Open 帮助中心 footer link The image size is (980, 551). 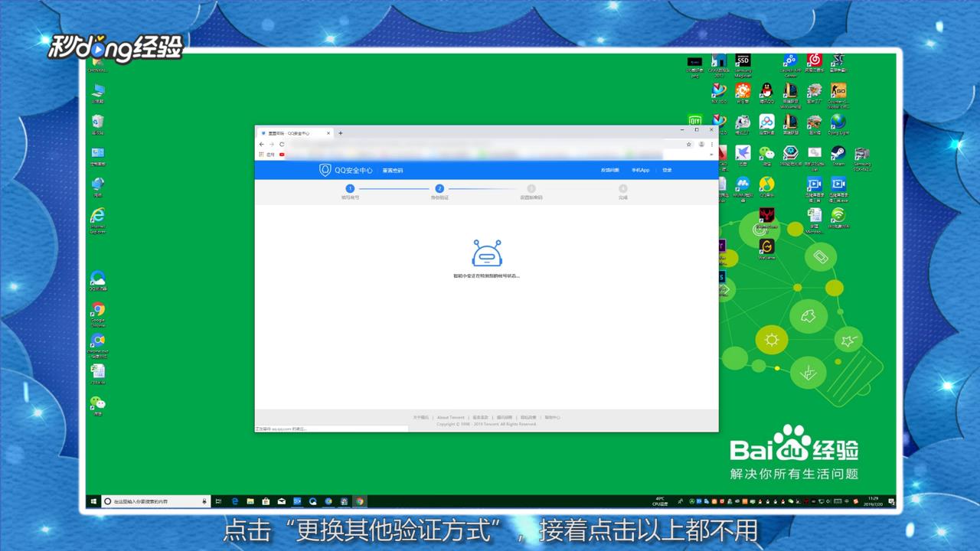coord(552,418)
